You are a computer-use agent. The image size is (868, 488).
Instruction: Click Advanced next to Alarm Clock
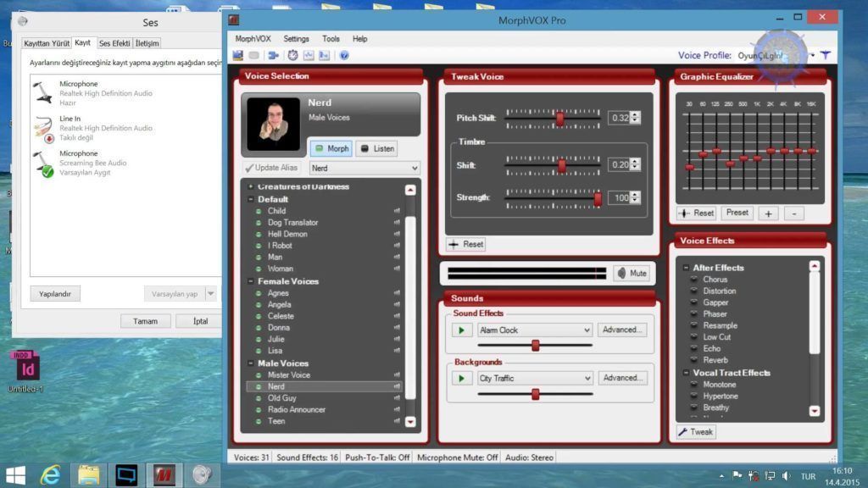(622, 330)
